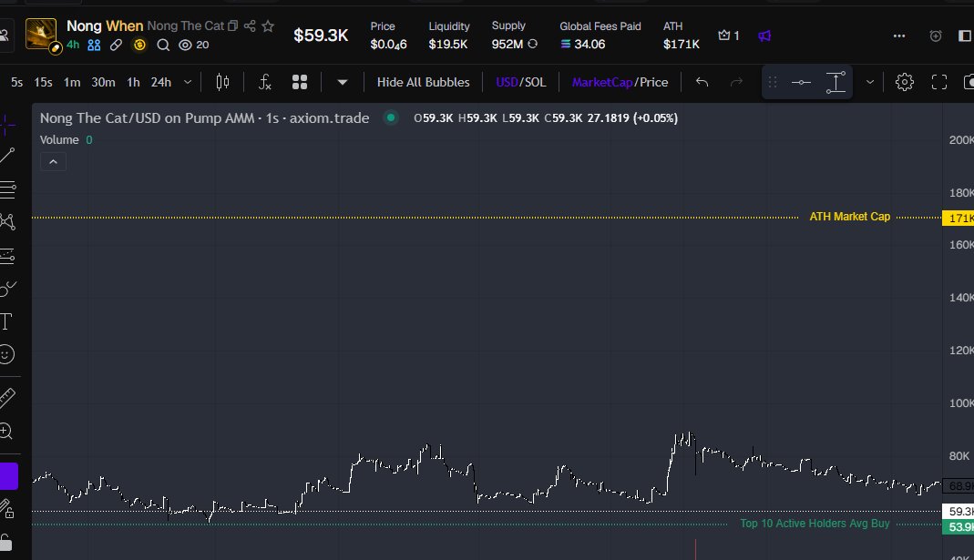Open the four-square templates grid icon
The width and height of the screenshot is (974, 560).
pos(300,82)
